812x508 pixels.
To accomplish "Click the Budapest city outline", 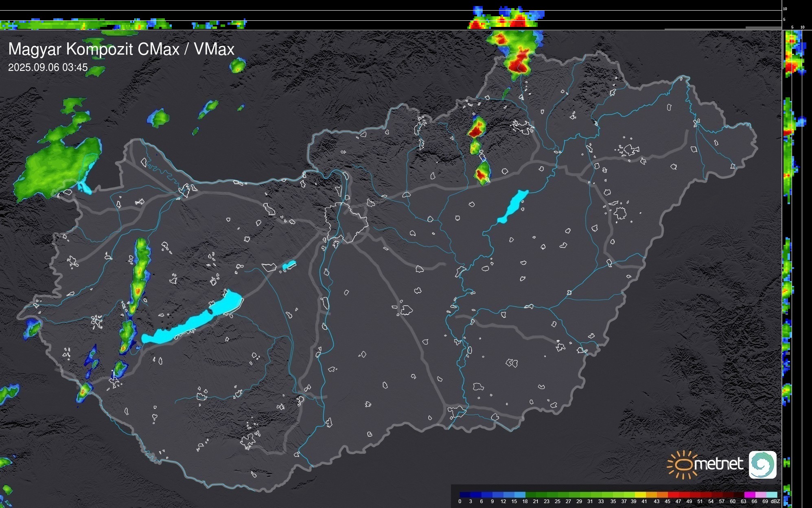I will (x=346, y=222).
